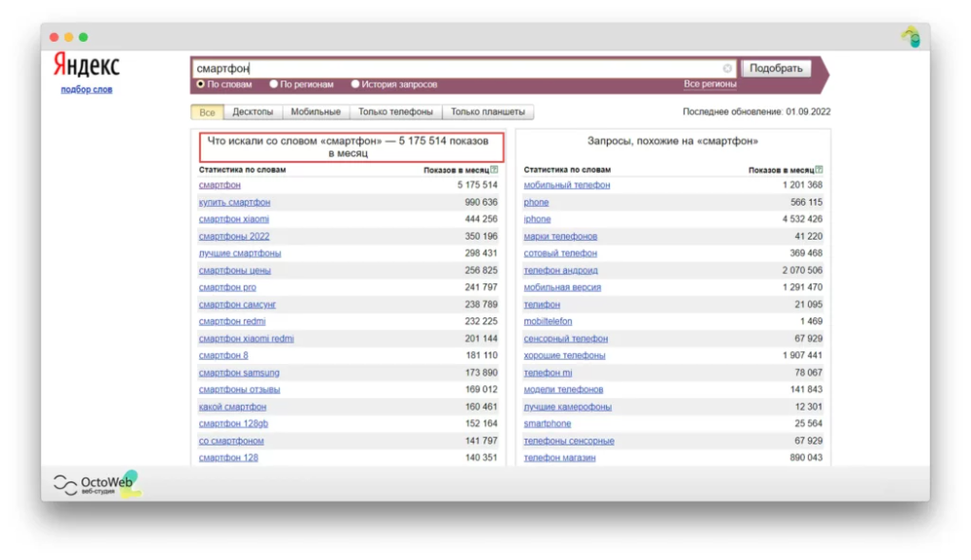Open the 'Все регионы' region selector

tap(710, 84)
